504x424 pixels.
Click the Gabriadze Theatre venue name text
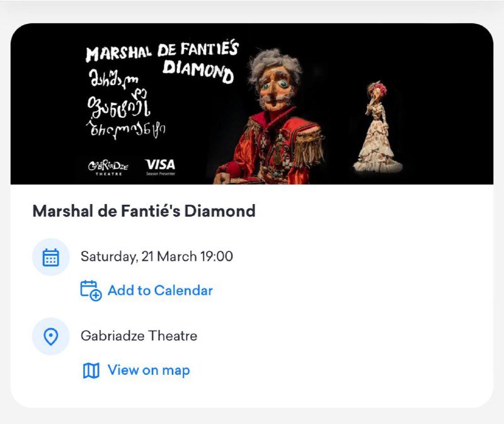tap(139, 336)
